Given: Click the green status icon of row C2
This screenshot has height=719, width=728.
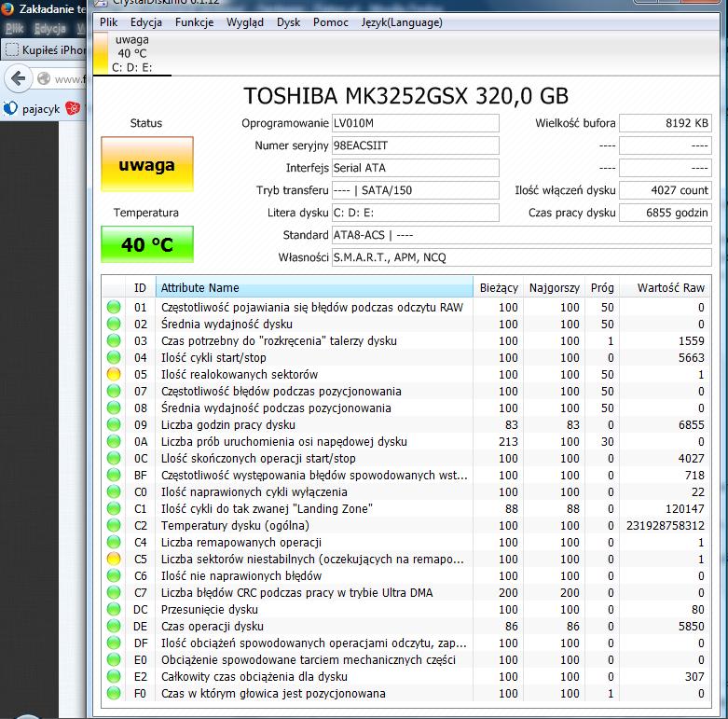Looking at the screenshot, I should [114, 525].
